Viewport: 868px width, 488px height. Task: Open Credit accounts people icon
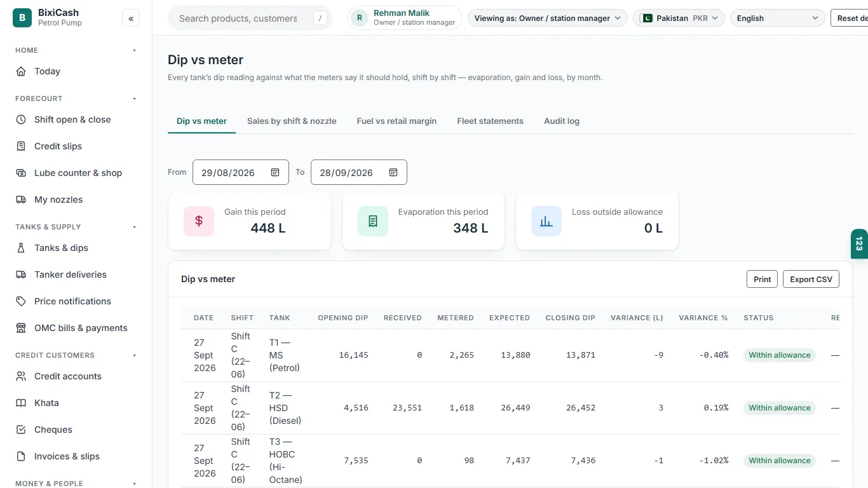[x=21, y=376]
